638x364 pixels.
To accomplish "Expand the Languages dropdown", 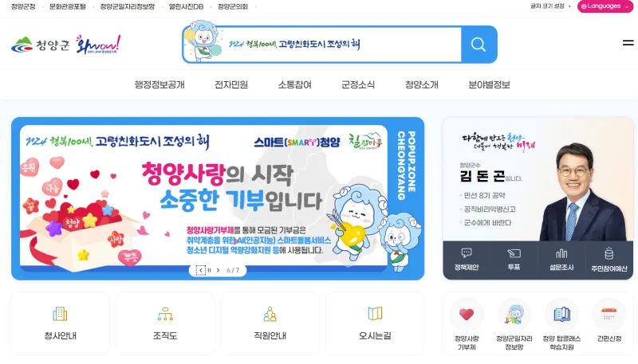I will pos(605,6).
